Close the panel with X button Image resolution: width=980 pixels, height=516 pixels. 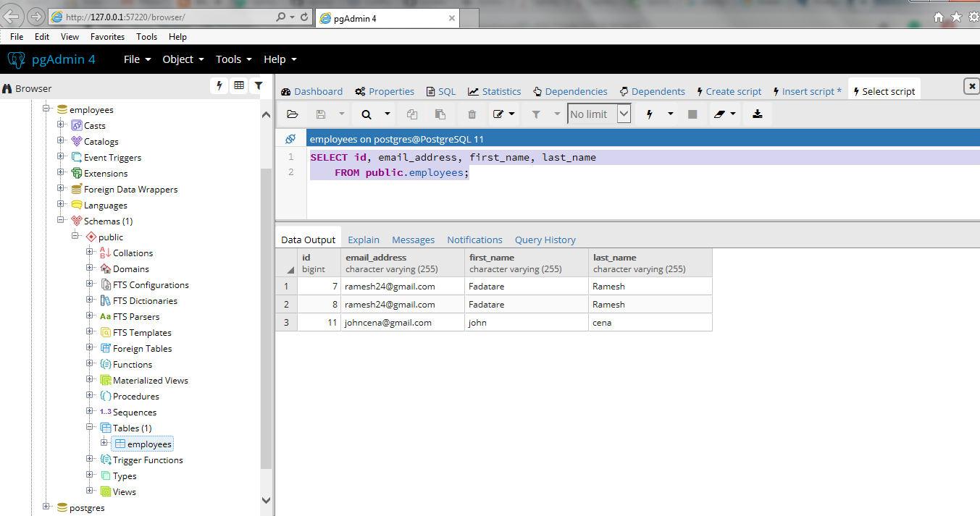coord(971,87)
